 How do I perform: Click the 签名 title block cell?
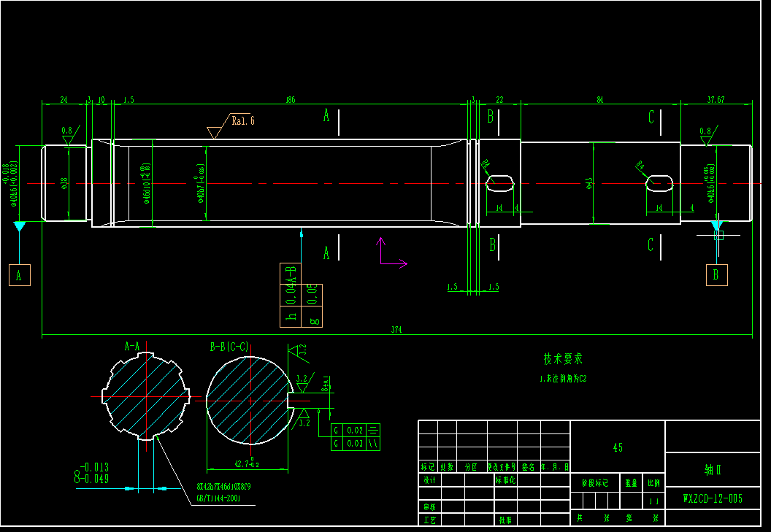pos(529,466)
